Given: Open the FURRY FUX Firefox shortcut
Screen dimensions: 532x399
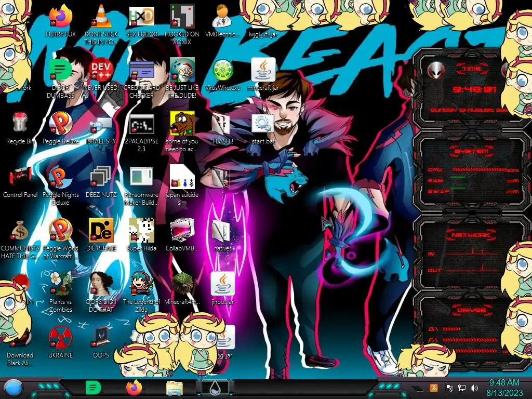Looking at the screenshot, I should point(60,16).
